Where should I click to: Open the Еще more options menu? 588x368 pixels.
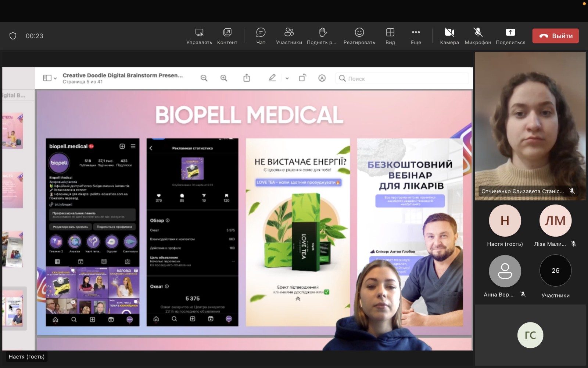[x=416, y=36]
